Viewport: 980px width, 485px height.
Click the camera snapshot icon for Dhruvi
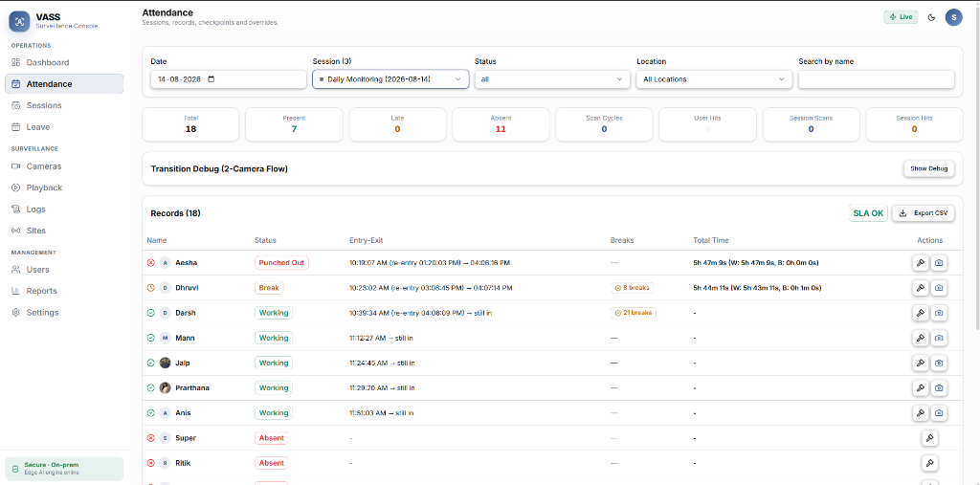tap(939, 288)
